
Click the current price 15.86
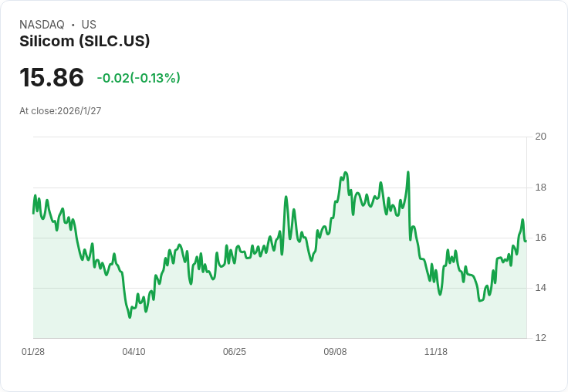click(x=52, y=77)
